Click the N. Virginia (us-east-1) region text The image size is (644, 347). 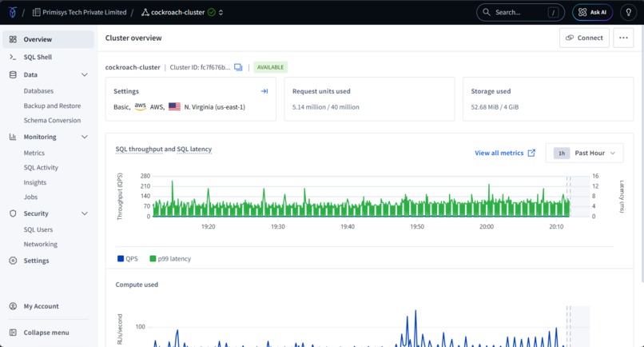pos(214,107)
